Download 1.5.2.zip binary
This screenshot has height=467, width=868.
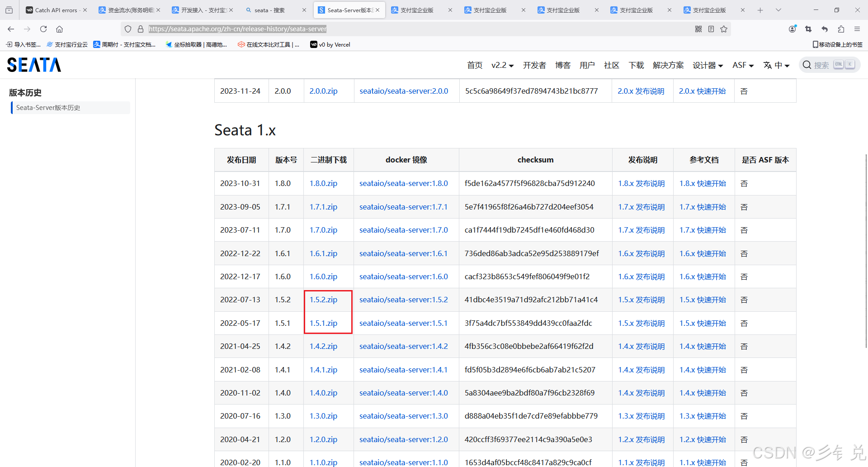[x=323, y=300]
